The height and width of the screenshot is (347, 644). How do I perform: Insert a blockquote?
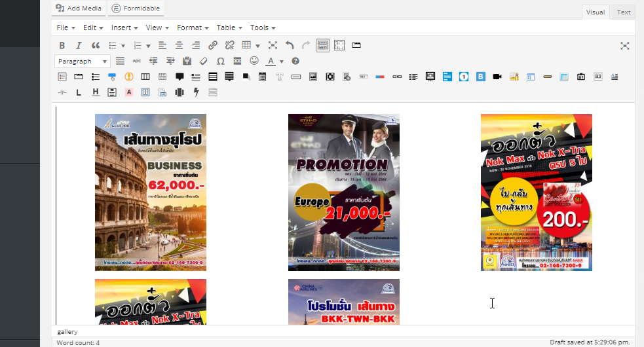[x=95, y=46]
